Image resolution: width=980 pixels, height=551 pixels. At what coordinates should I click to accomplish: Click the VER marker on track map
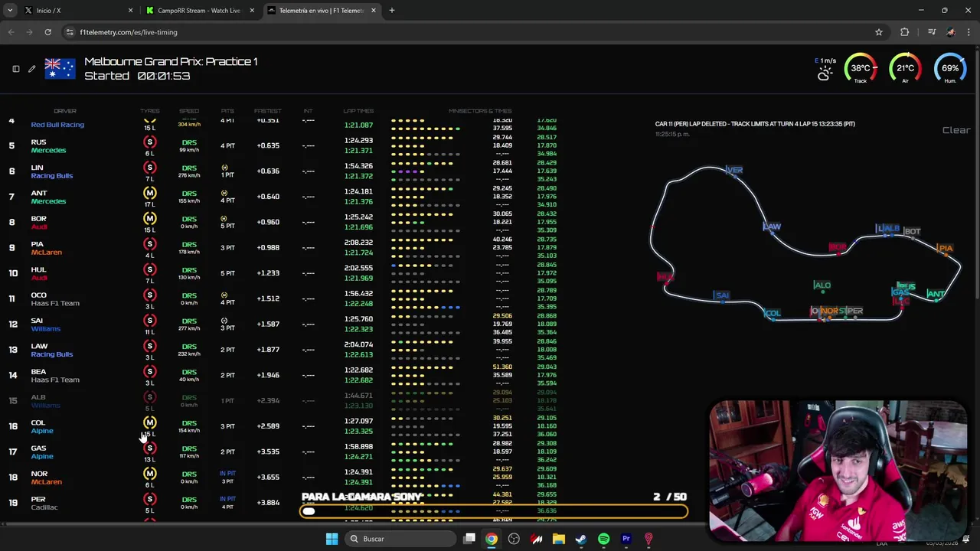pos(734,170)
